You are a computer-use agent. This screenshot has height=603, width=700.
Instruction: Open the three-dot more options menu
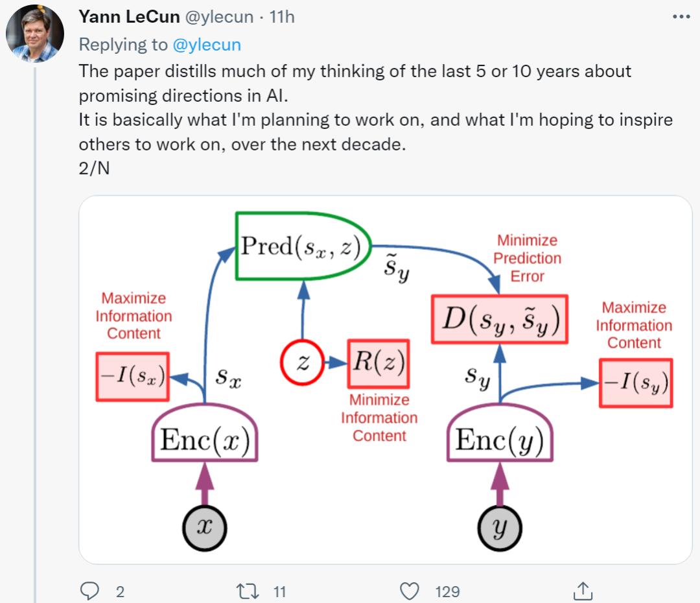click(x=681, y=17)
